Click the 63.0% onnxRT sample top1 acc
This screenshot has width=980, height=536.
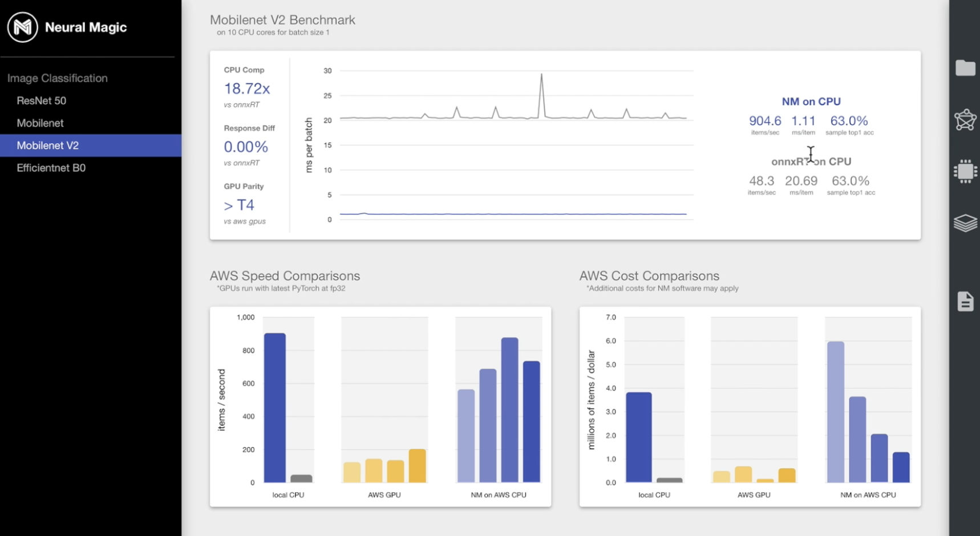tap(851, 181)
